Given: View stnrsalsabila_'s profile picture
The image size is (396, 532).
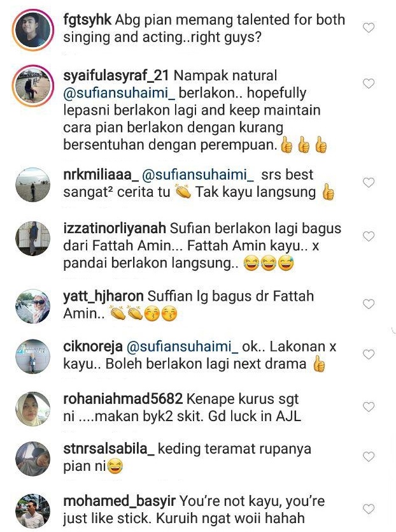Looking at the screenshot, I should point(33,459).
